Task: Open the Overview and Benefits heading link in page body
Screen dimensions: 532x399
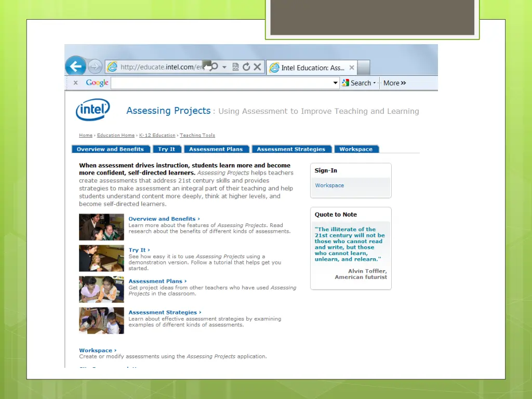Action: tap(164, 219)
